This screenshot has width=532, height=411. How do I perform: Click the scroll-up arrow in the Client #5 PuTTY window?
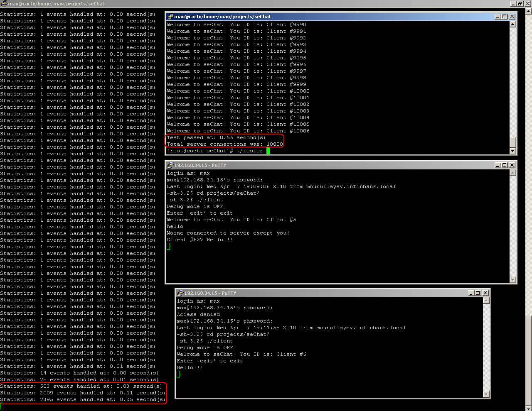[513, 173]
